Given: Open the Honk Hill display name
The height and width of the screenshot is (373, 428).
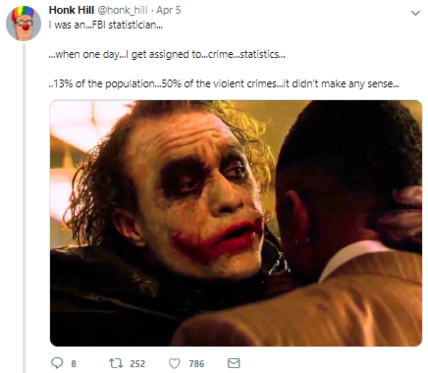Looking at the screenshot, I should click(x=71, y=10).
